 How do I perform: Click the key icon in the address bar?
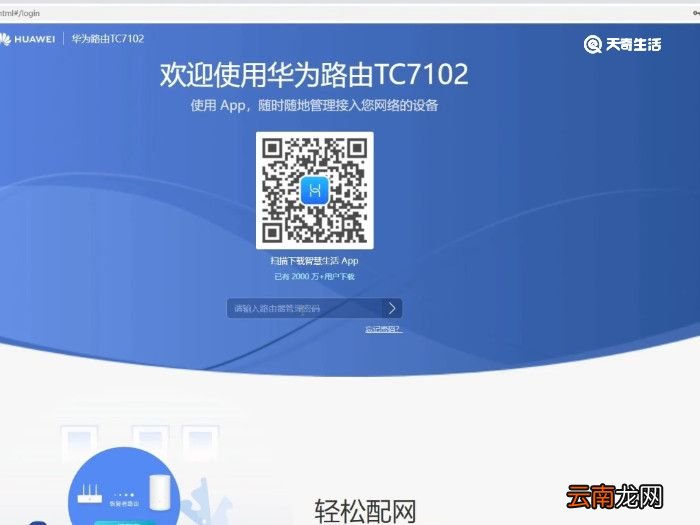pos(696,13)
